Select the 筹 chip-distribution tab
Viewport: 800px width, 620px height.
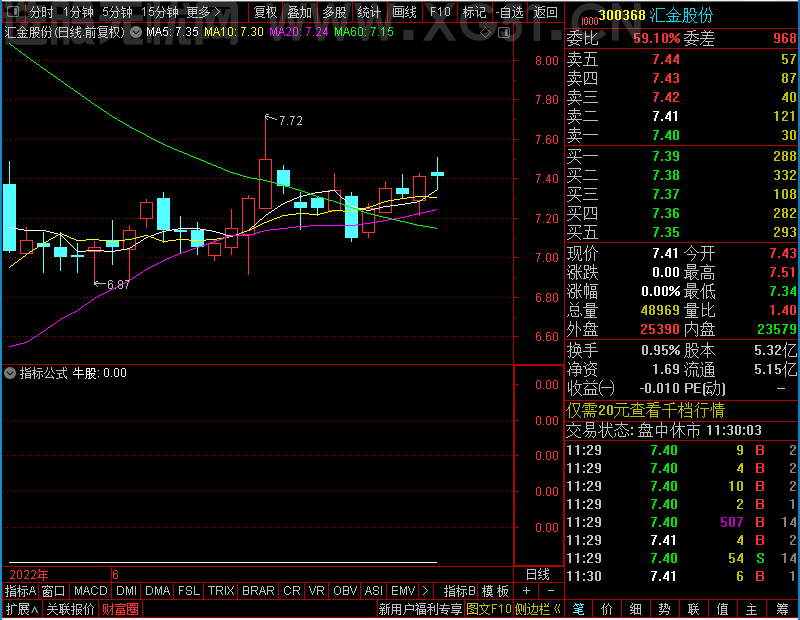tap(783, 609)
